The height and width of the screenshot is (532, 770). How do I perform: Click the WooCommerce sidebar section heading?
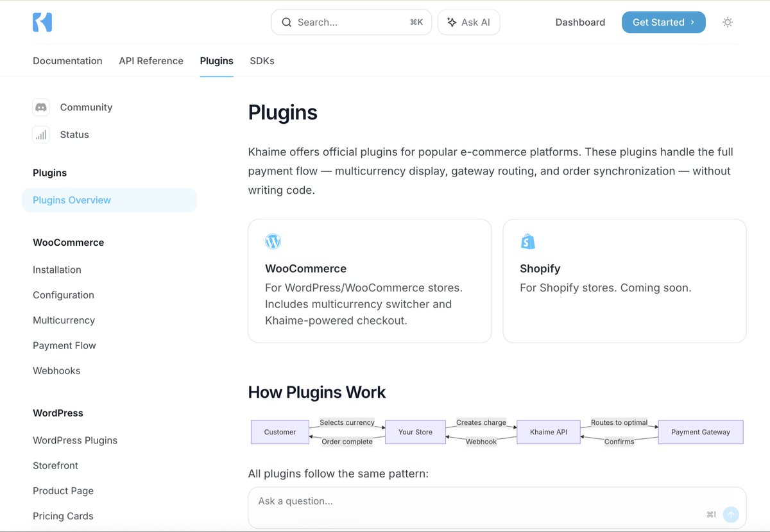coord(68,243)
